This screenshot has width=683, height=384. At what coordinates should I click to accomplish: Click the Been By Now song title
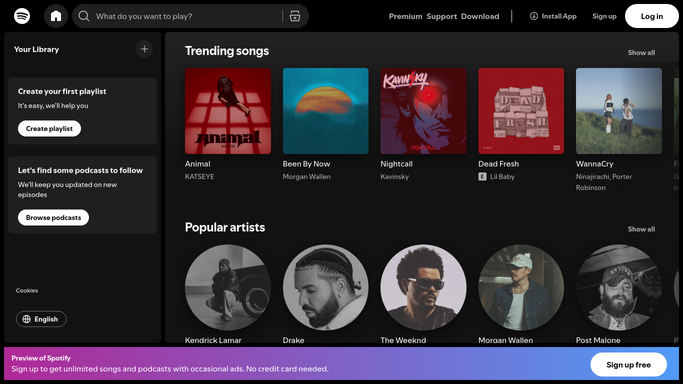(x=307, y=164)
